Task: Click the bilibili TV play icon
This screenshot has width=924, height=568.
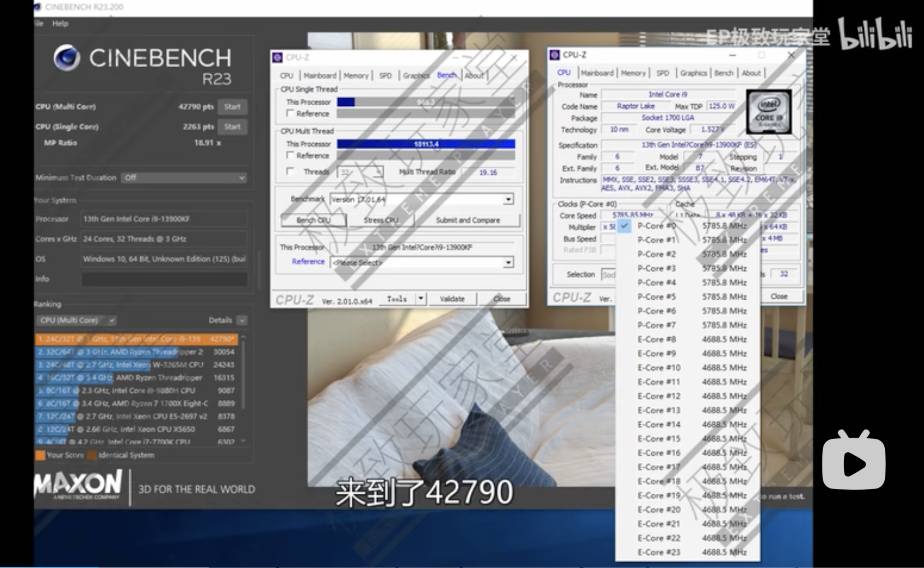Action: [854, 460]
